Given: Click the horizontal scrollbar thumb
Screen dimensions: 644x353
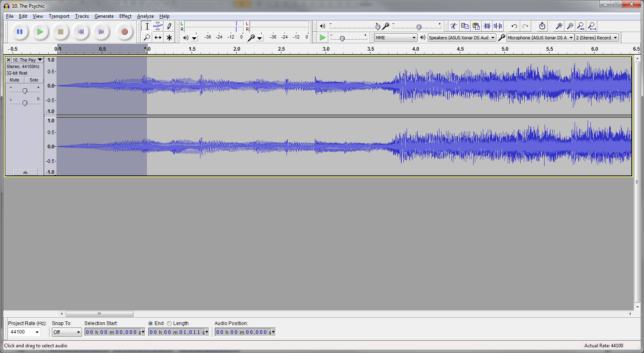Looking at the screenshot, I should [99, 314].
